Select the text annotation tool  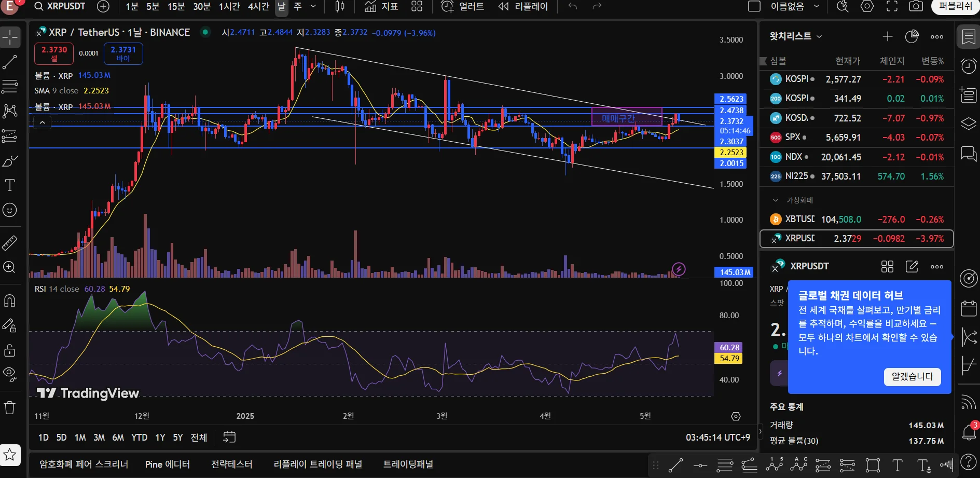click(10, 185)
